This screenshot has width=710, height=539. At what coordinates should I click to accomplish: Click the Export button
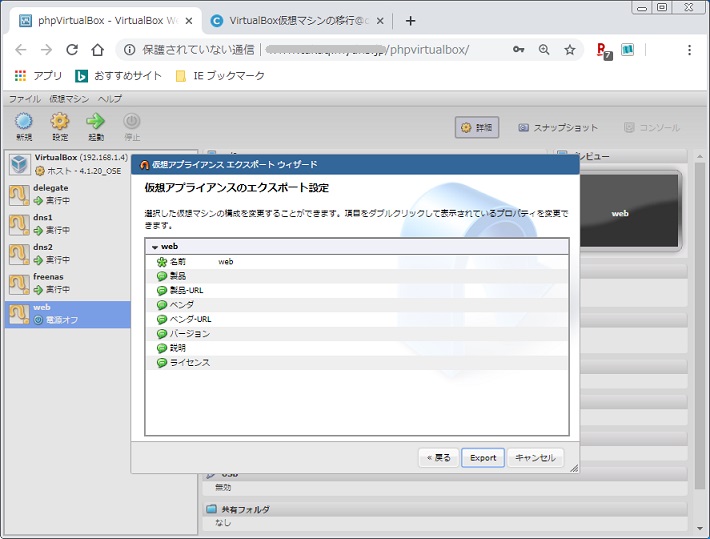click(x=483, y=458)
